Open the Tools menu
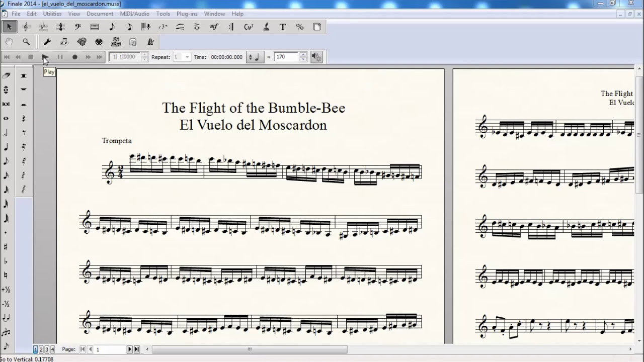This screenshot has width=644, height=362. pos(163,14)
